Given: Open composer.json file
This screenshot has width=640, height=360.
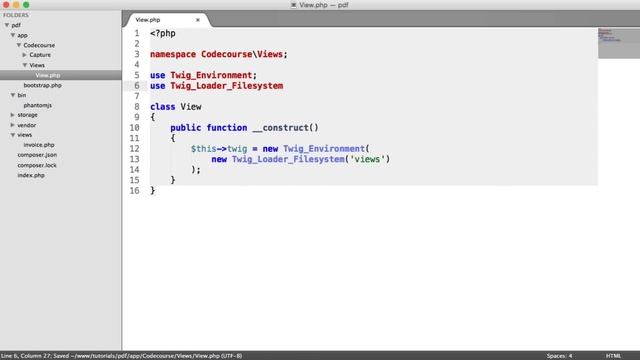Looking at the screenshot, I should (x=37, y=155).
